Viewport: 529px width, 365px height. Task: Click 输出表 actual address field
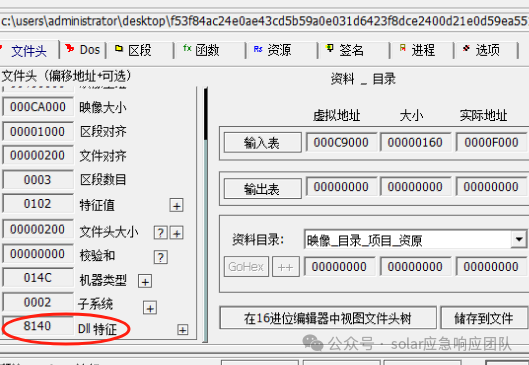[491, 187]
